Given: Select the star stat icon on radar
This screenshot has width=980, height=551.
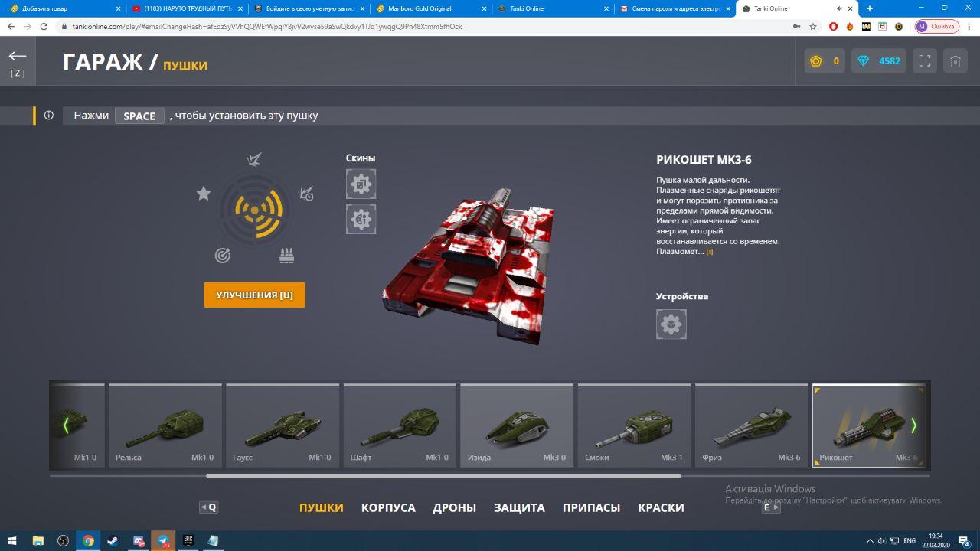Looking at the screenshot, I should 204,194.
